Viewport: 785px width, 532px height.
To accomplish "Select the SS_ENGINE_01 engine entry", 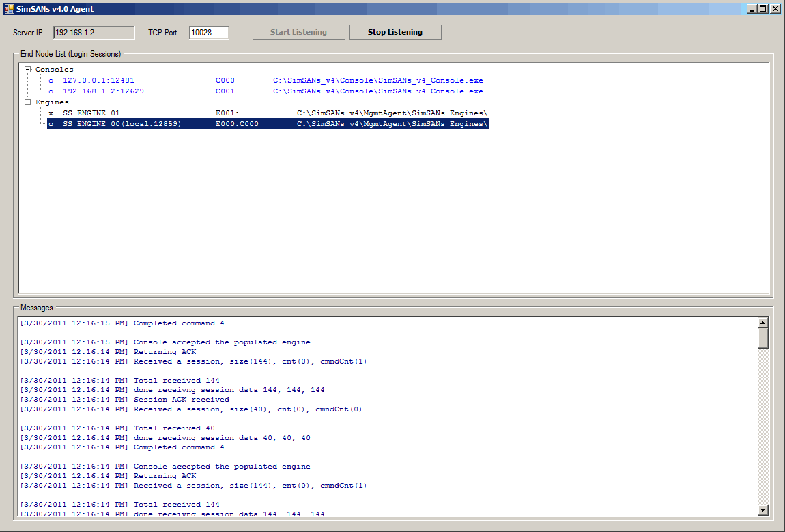I will tap(91, 113).
